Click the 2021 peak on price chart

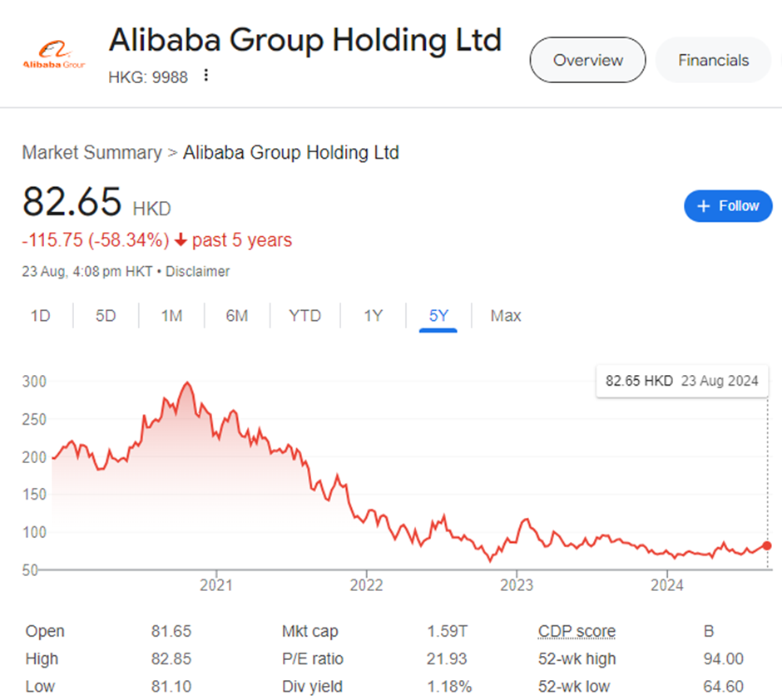(x=186, y=383)
